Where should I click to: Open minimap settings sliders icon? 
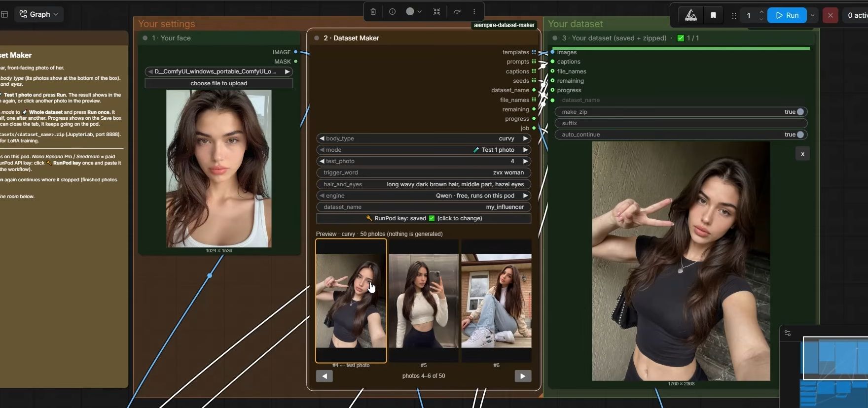(788, 334)
